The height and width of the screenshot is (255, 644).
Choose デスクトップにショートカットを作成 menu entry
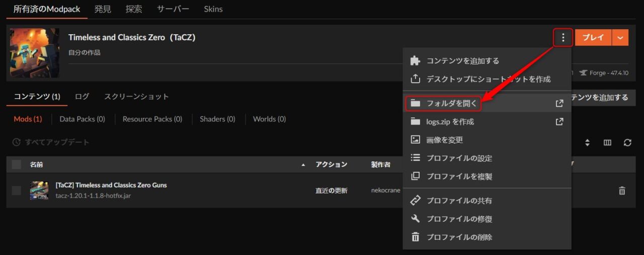click(487, 79)
